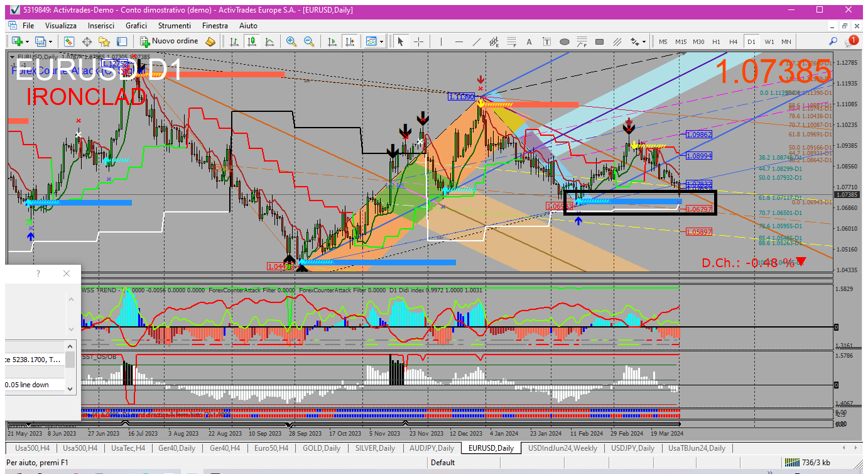This screenshot has height=474, width=868.
Task: Expand the Profiles dropdown arrow
Action: coord(51,41)
